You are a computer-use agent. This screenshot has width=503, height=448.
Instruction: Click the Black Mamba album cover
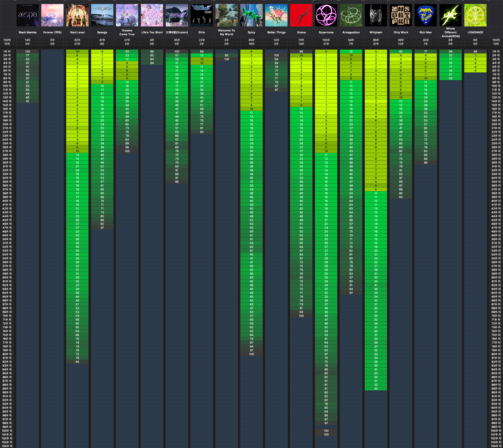click(x=28, y=15)
